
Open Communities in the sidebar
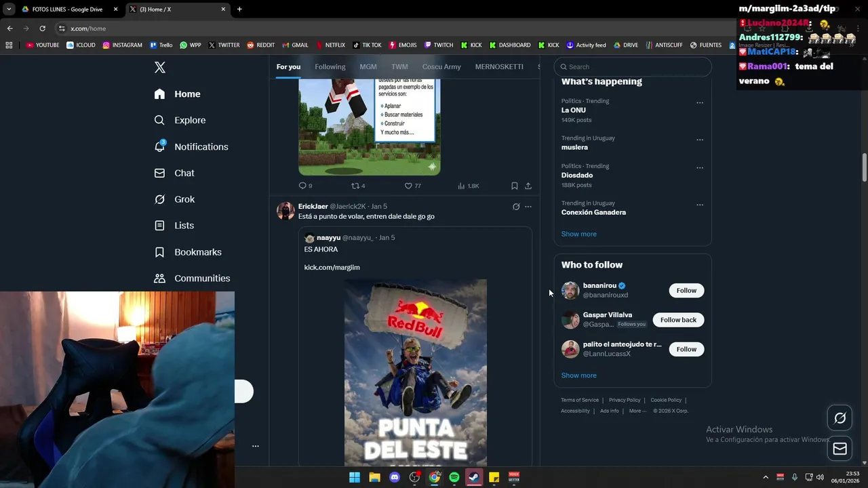point(192,278)
